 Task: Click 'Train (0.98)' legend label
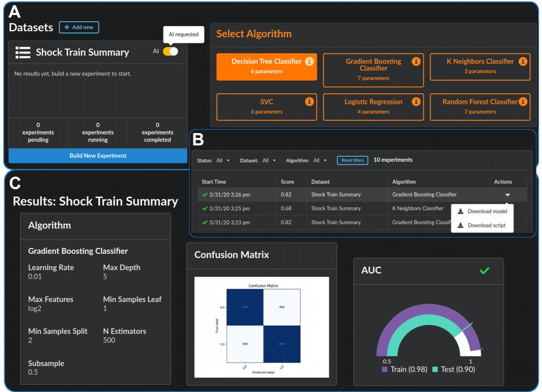click(x=409, y=369)
